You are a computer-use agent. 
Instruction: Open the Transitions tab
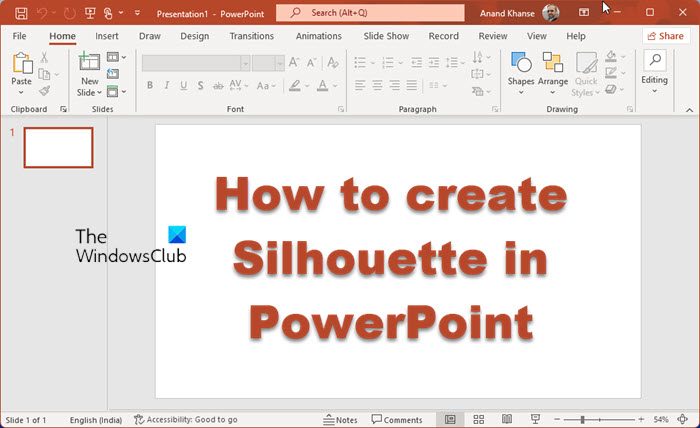point(251,36)
